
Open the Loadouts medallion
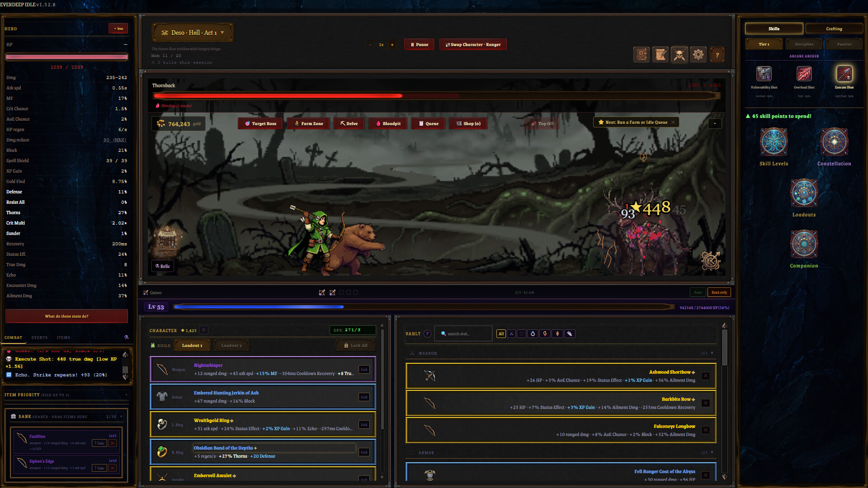click(804, 193)
